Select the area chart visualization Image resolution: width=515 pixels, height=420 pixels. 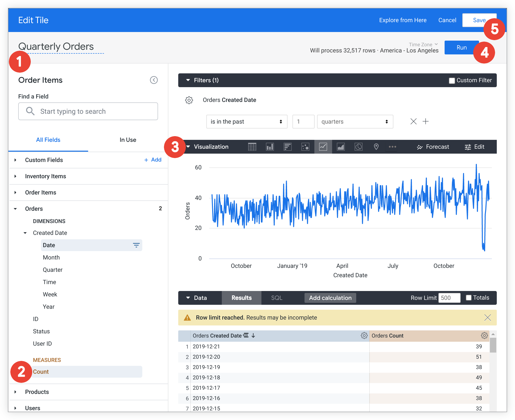[341, 147]
